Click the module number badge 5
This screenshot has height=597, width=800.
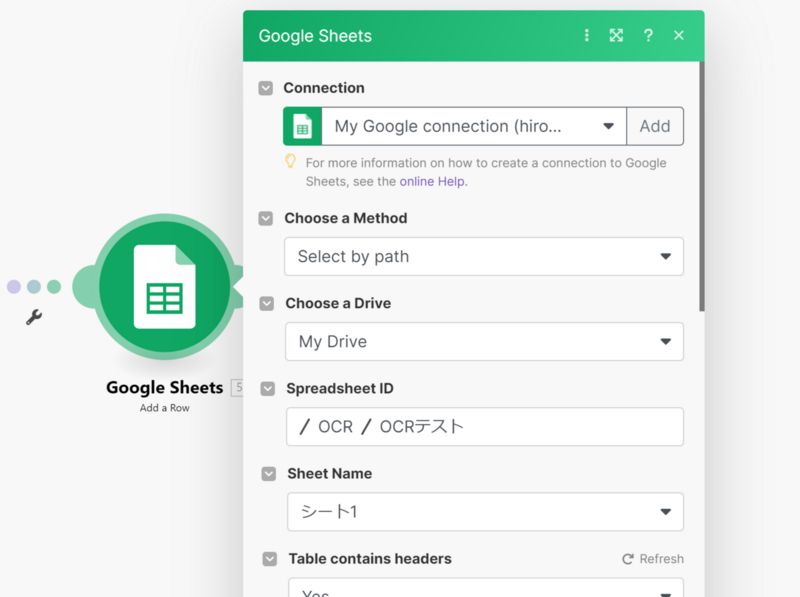pyautogui.click(x=238, y=388)
